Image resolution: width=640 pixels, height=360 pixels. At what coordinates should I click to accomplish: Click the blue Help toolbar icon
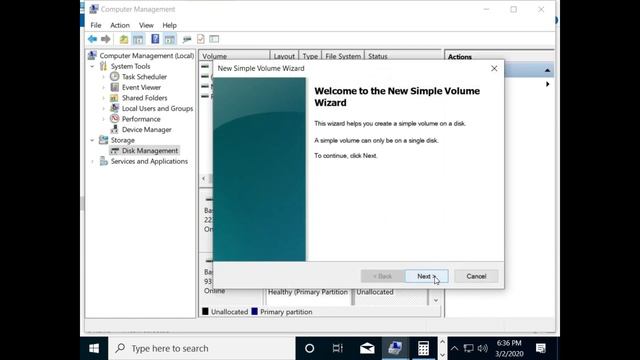[x=155, y=39]
